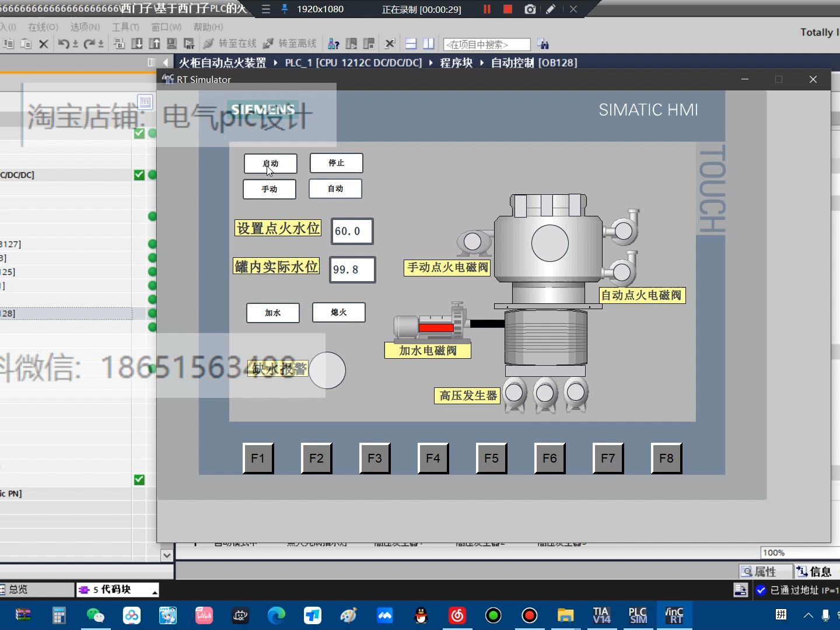Click the split editor horizontally icon

(411, 44)
